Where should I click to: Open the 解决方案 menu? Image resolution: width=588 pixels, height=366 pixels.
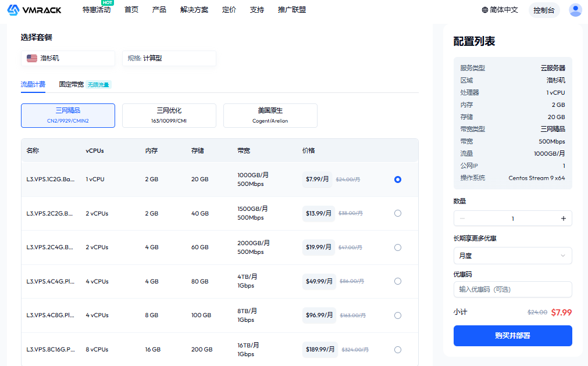click(195, 10)
